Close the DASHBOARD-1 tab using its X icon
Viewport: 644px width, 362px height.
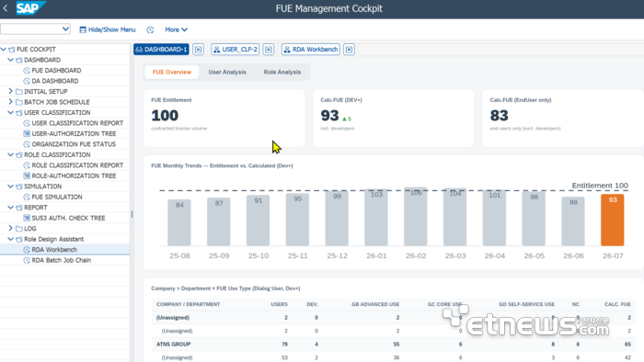(199, 50)
